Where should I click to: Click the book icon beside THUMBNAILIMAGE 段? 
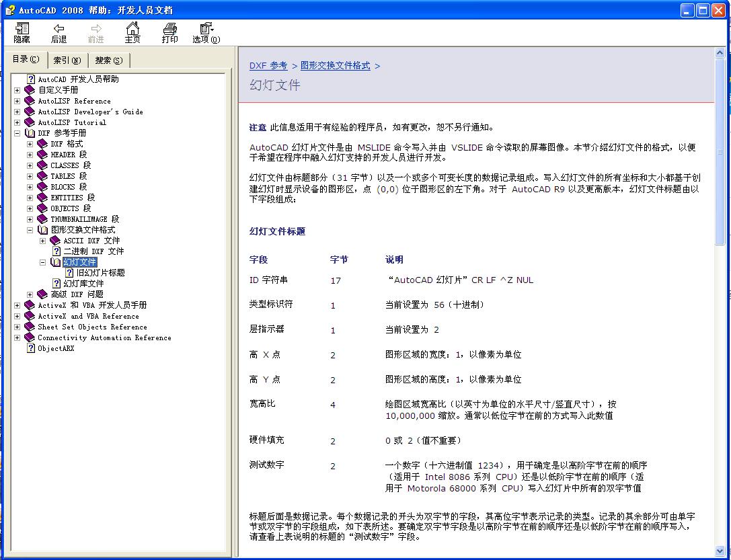(x=42, y=219)
